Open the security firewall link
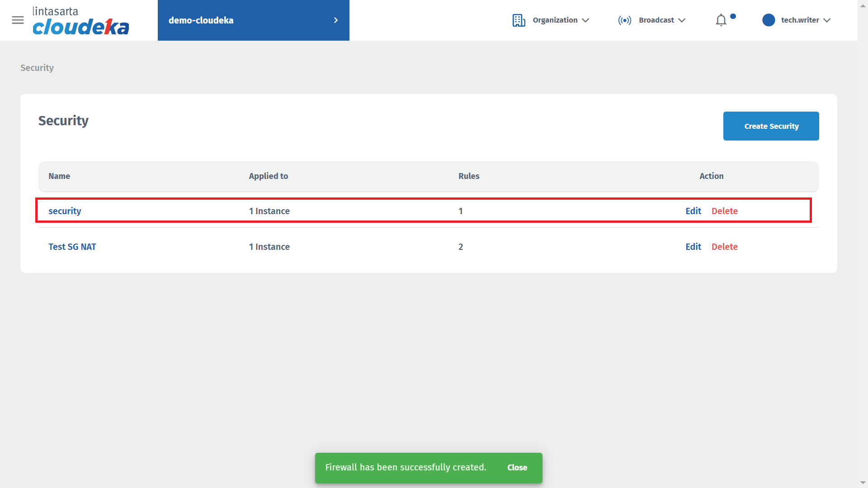 coord(65,211)
